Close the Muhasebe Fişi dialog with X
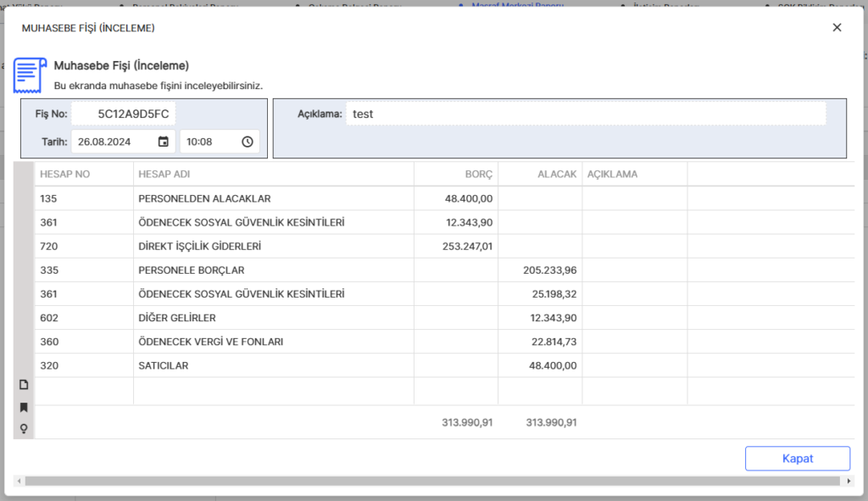 pyautogui.click(x=837, y=27)
